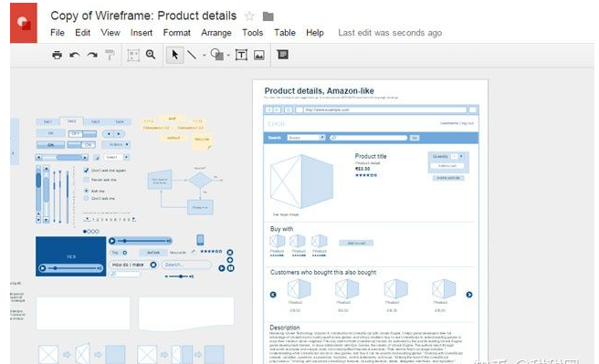Open the Table menu
This screenshot has height=364, width=599.
pos(285,33)
